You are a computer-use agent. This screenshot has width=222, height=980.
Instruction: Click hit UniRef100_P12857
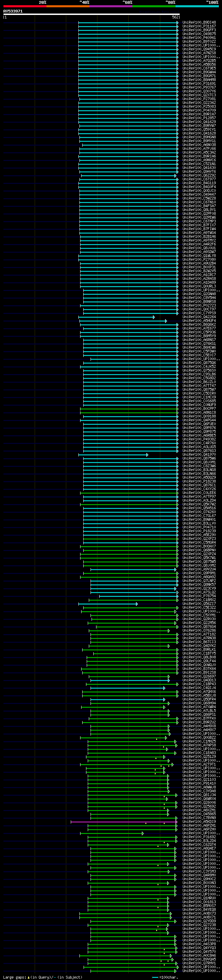point(199,118)
